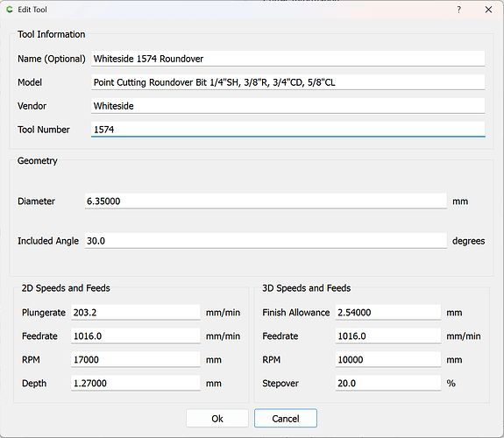Click the 2D Plungerate field
Image resolution: width=504 pixels, height=438 pixels.
coord(136,313)
